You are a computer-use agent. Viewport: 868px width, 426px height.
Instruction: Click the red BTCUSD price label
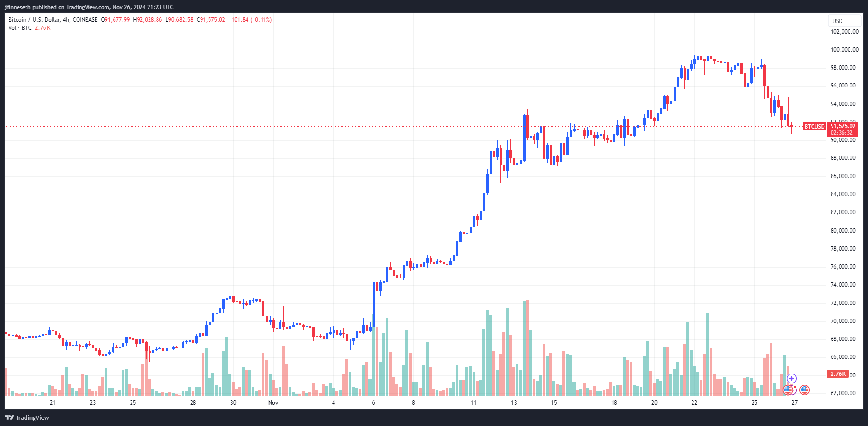click(x=814, y=127)
